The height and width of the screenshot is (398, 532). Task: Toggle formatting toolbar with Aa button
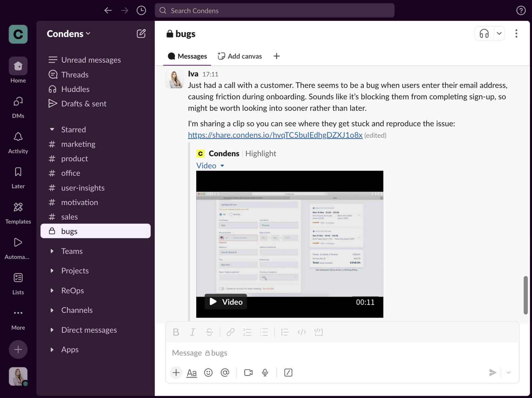point(192,372)
